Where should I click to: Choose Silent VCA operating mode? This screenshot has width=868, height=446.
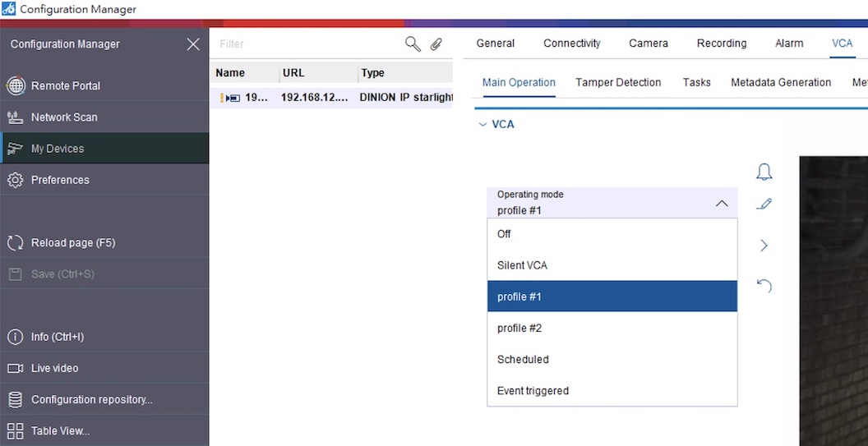point(612,265)
